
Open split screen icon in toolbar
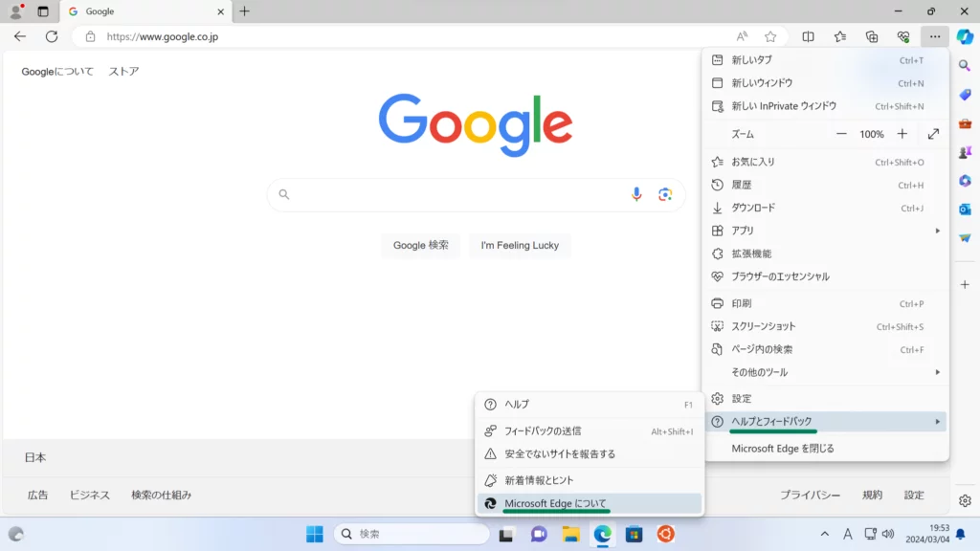808,36
